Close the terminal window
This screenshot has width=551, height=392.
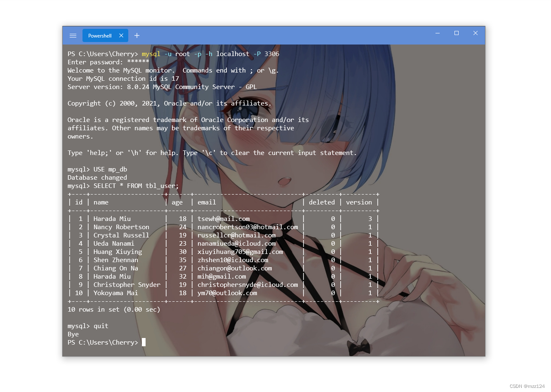(476, 33)
